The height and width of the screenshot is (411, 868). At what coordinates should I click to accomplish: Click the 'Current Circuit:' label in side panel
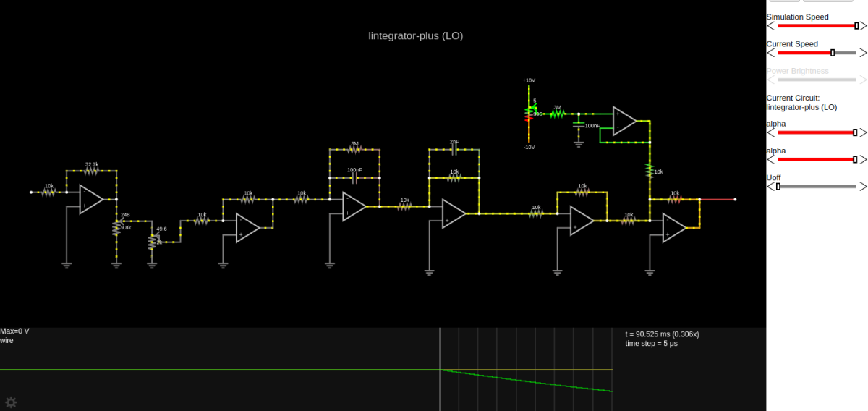[793, 98]
